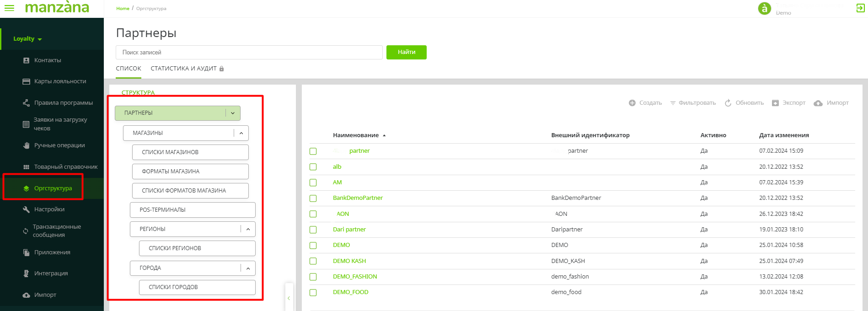The height and width of the screenshot is (311, 868).
Task: Select the BankDemoPartner row checkbox
Action: [313, 198]
